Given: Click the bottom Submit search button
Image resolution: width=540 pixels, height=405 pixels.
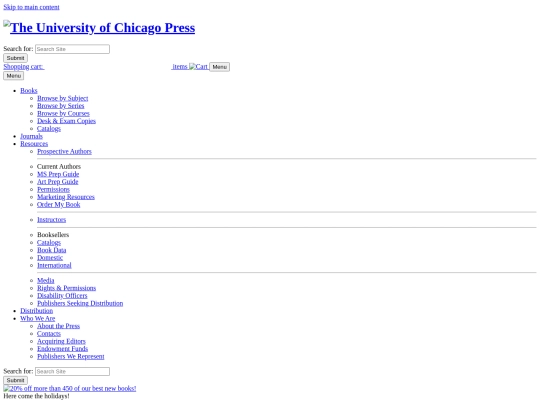Looking at the screenshot, I should 15,380.
